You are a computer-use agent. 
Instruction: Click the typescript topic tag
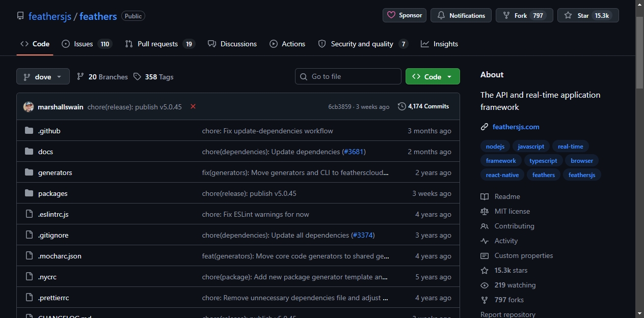543,160
